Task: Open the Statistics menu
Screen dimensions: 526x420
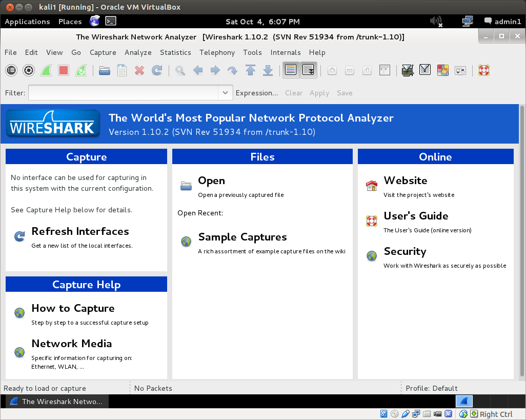Action: click(x=175, y=52)
